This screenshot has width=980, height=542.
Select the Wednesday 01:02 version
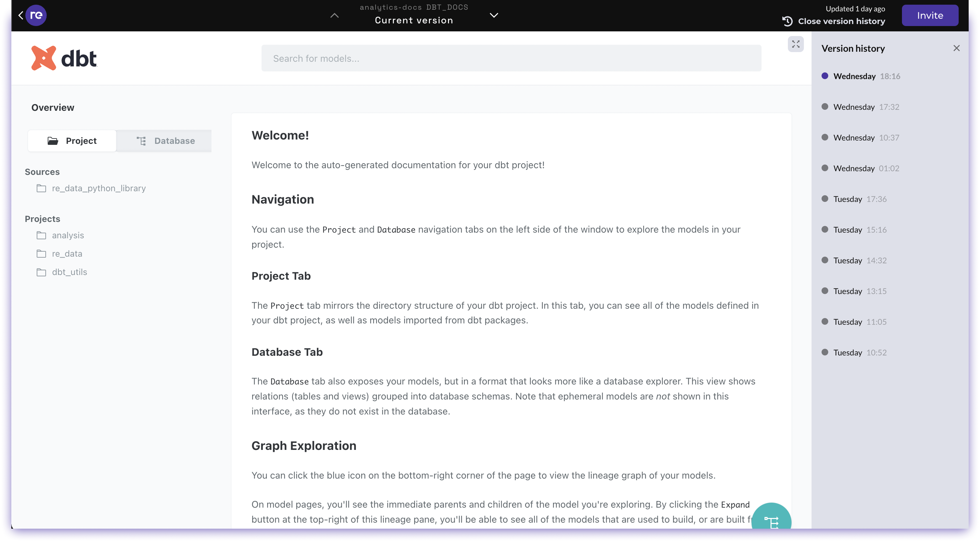coord(860,168)
